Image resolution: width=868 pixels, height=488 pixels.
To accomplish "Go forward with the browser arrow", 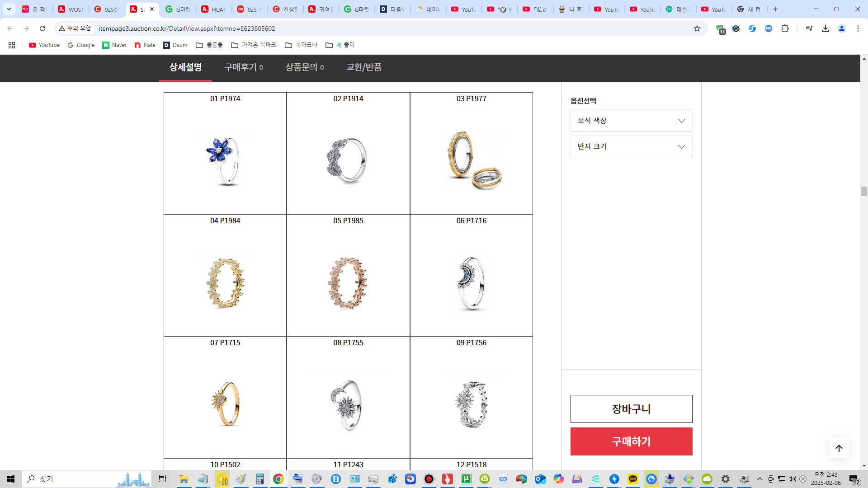I will pos(26,28).
